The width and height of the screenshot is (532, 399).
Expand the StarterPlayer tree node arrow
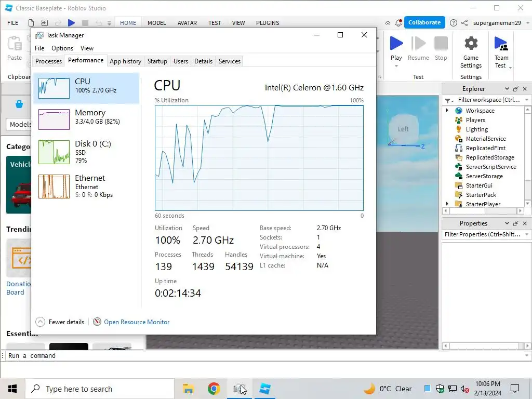(x=447, y=204)
